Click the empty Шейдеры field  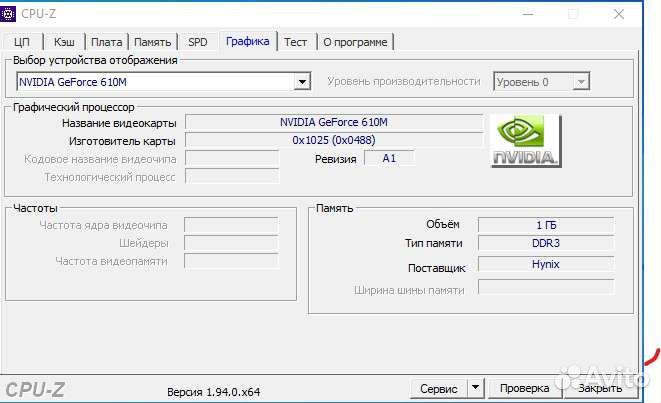click(231, 243)
